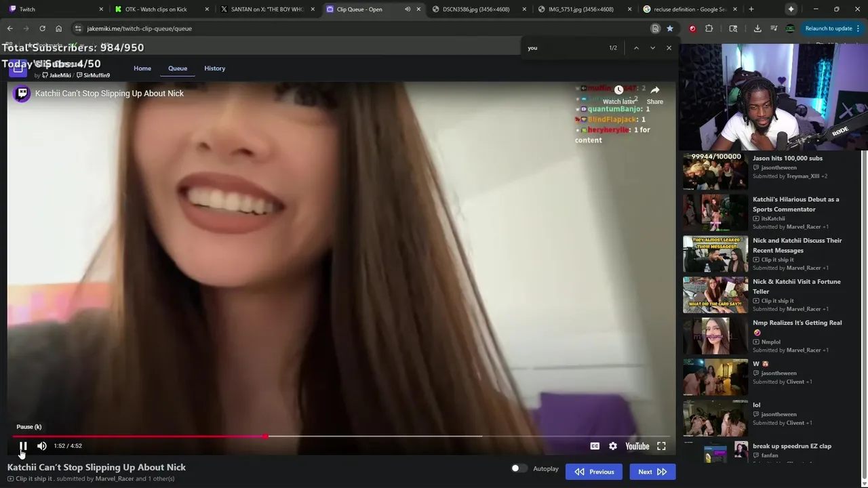
Task: Select 'Jason hits 100,000 subs' clip thumbnail
Action: (x=715, y=171)
